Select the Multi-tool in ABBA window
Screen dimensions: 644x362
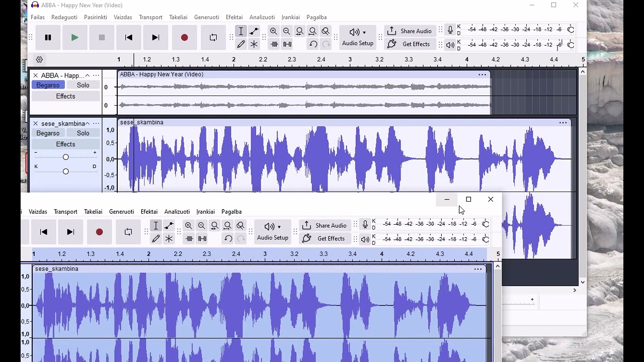[254, 44]
